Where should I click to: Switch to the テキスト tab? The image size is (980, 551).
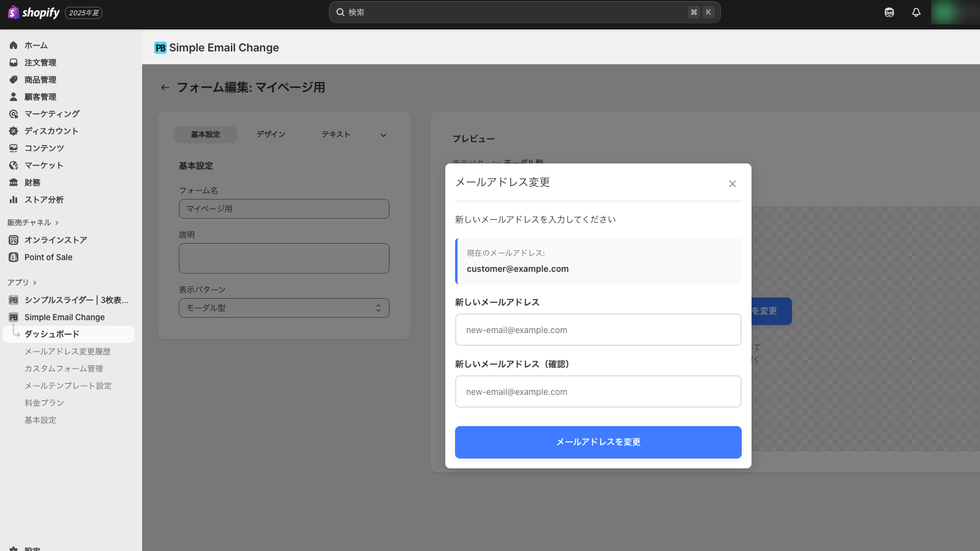tap(336, 134)
